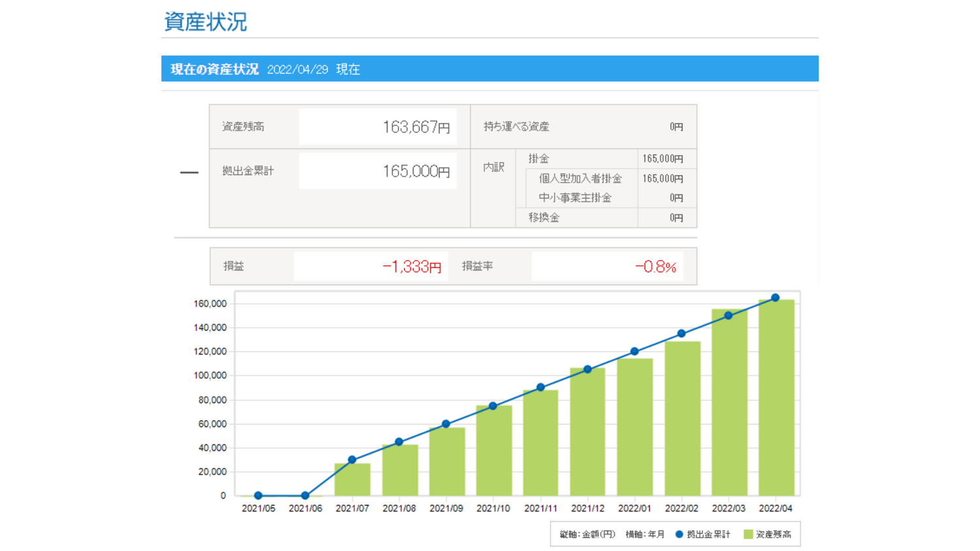Viewport: 980px width, 551px height.
Task: Click the 2021/09 data point on the line
Action: (x=446, y=424)
